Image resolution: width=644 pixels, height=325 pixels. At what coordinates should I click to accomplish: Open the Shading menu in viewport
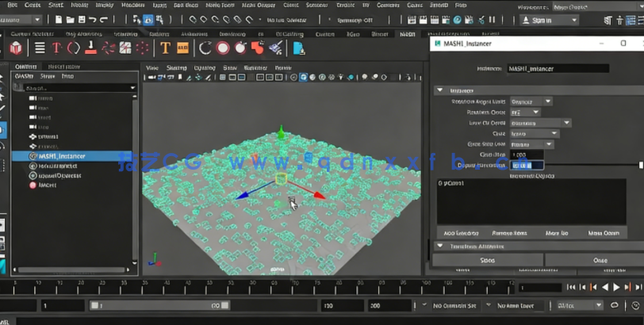[176, 68]
